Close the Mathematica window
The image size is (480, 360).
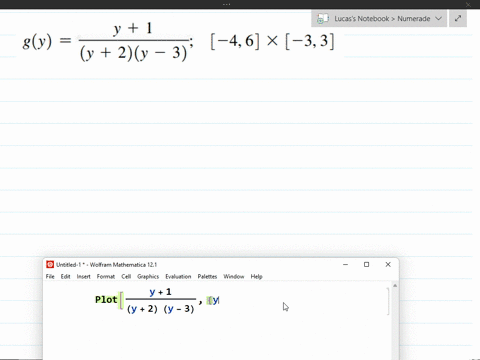click(x=388, y=264)
